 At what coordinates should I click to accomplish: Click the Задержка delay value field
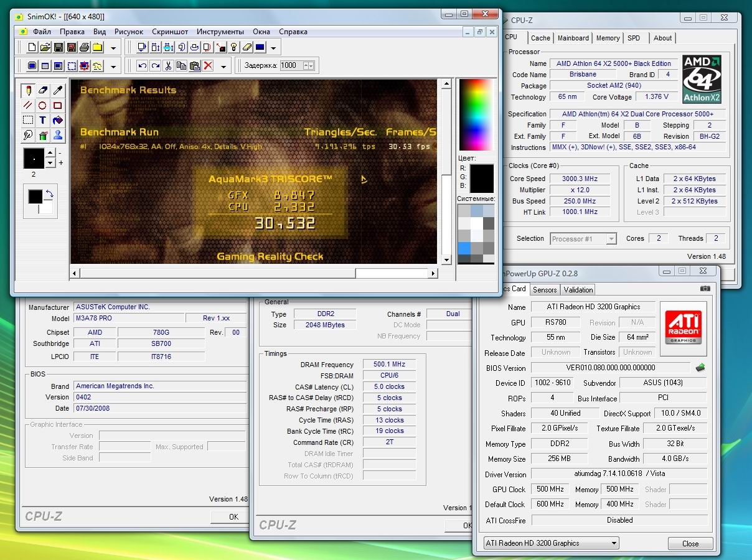291,65
